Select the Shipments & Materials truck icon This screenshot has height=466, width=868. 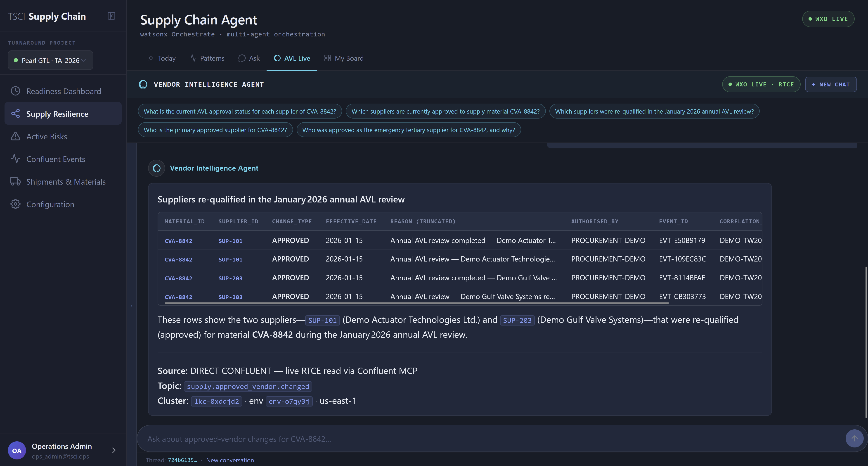[x=16, y=181]
